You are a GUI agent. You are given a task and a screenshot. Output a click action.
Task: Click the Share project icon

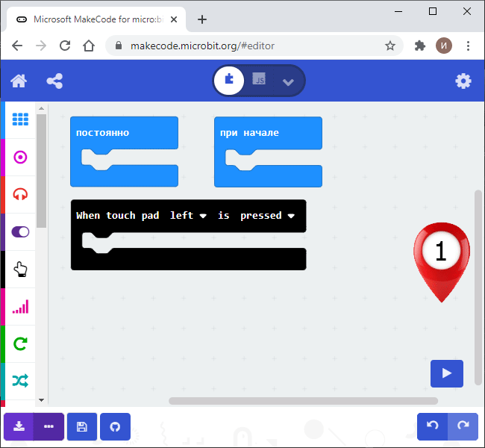[x=54, y=81]
